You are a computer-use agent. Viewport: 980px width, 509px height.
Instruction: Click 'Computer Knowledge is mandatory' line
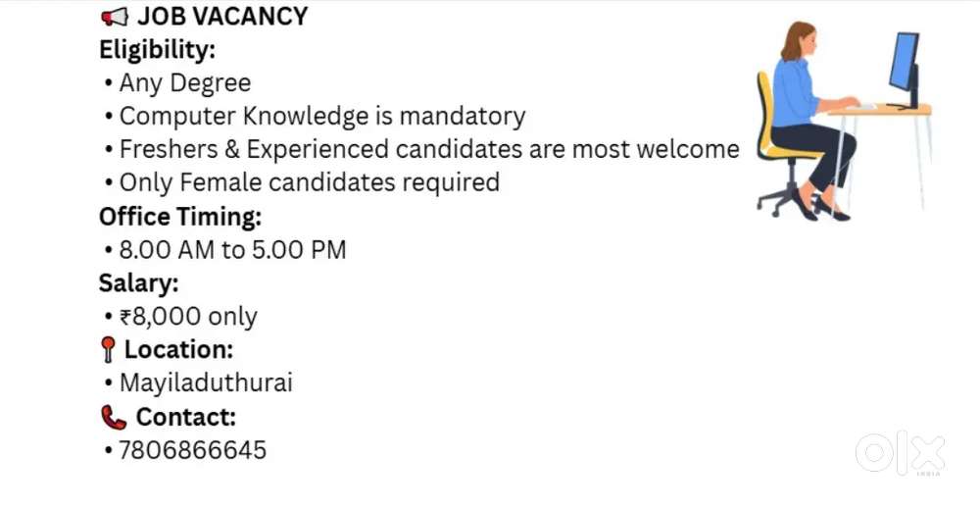321,116
